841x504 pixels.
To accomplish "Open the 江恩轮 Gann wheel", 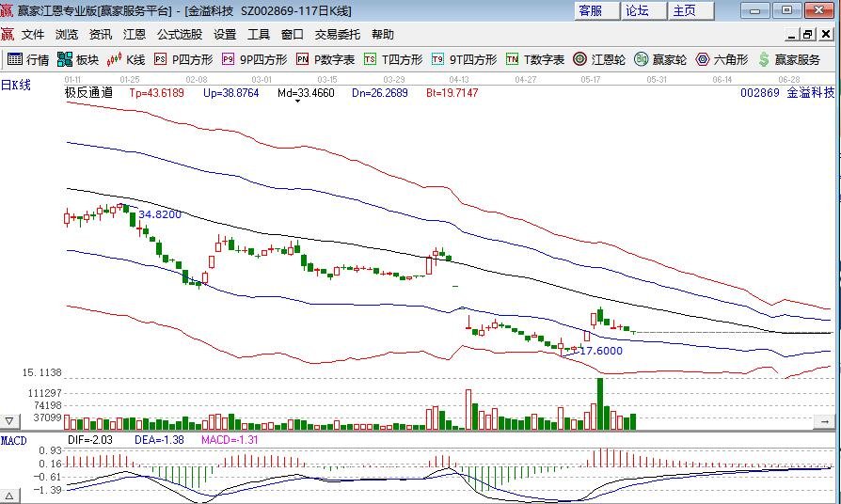I will click(599, 59).
